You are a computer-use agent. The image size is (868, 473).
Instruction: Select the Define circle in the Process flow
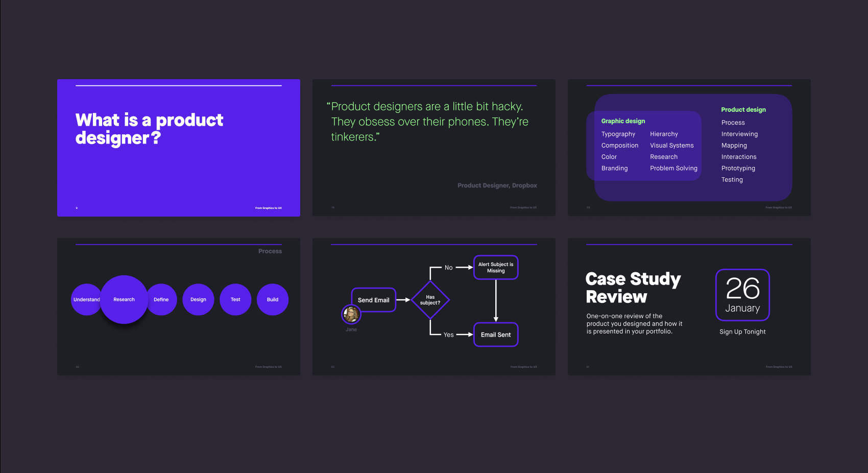point(161,299)
